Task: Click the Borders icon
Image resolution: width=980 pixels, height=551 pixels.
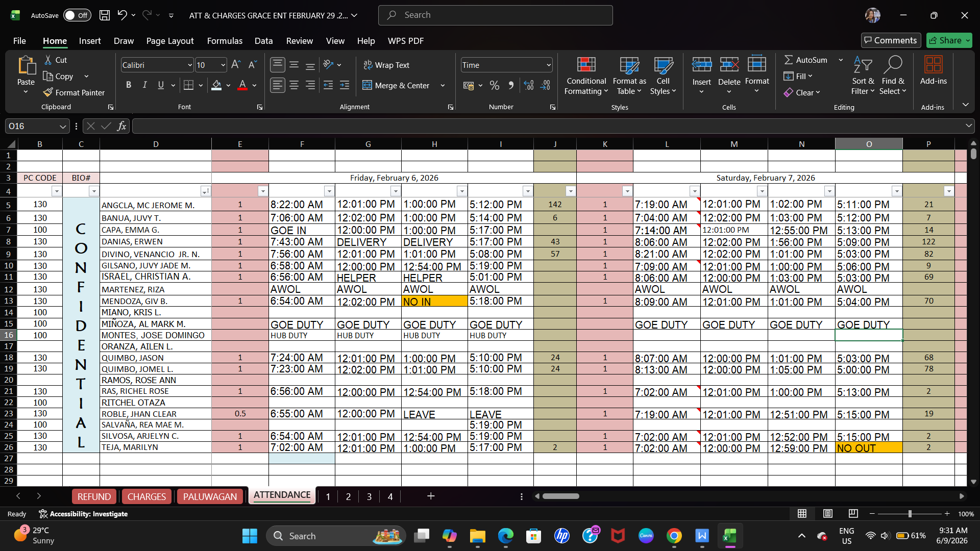Action: pos(188,85)
